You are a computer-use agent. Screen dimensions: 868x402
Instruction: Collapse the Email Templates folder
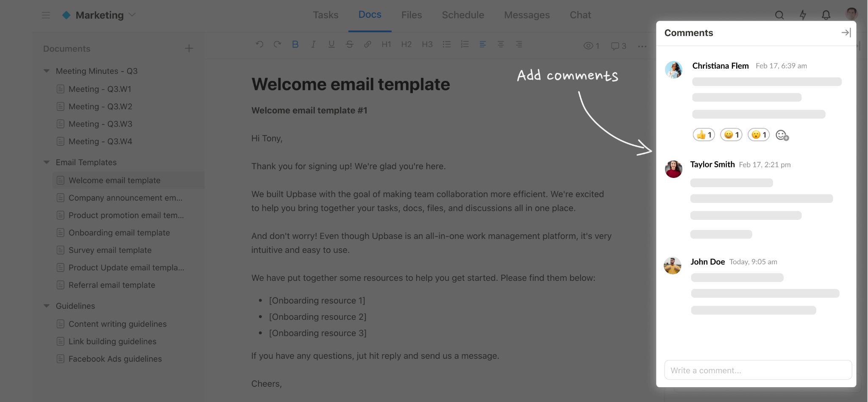point(47,162)
